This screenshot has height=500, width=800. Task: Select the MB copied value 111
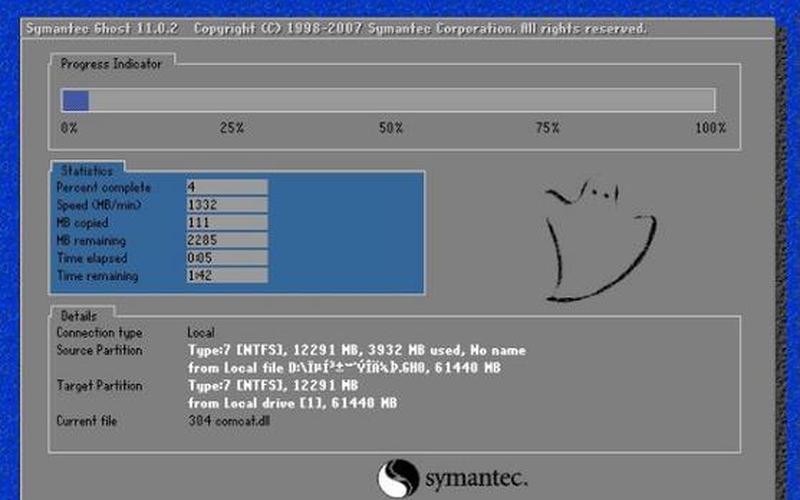tap(227, 222)
